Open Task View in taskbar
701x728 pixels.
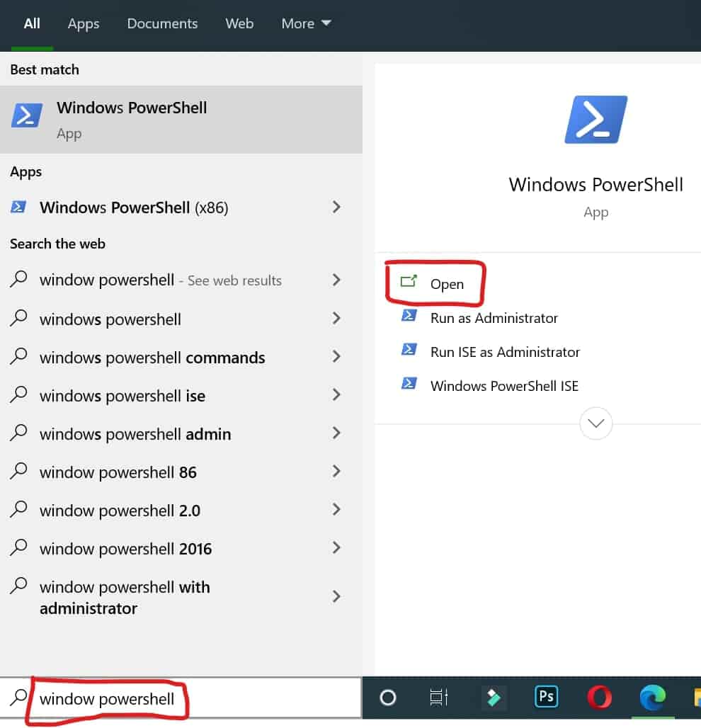pyautogui.click(x=439, y=698)
